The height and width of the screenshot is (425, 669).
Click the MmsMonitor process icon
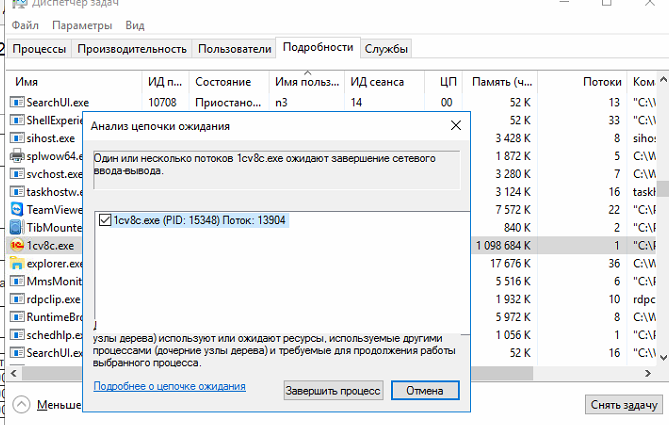tap(17, 281)
